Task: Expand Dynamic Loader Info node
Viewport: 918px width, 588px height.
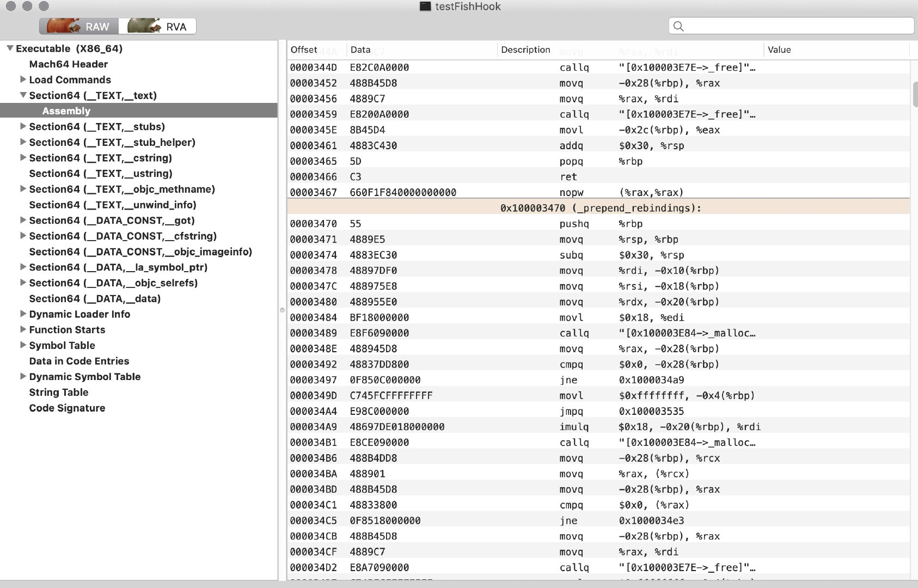Action: (x=23, y=314)
